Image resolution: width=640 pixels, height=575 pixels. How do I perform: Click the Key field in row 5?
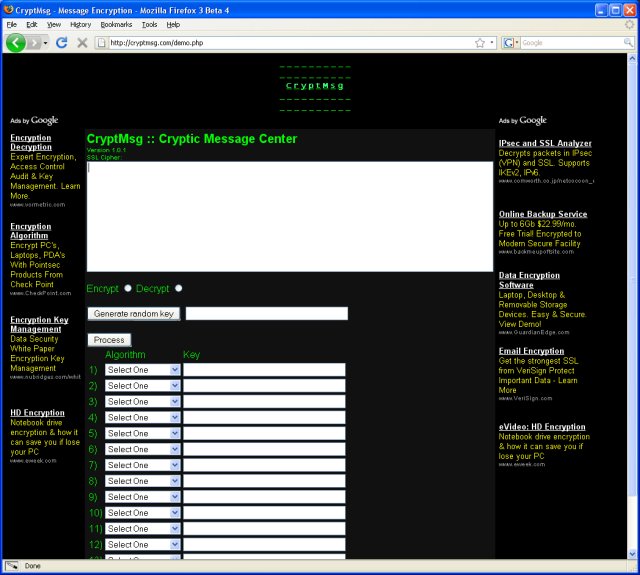pyautogui.click(x=264, y=433)
